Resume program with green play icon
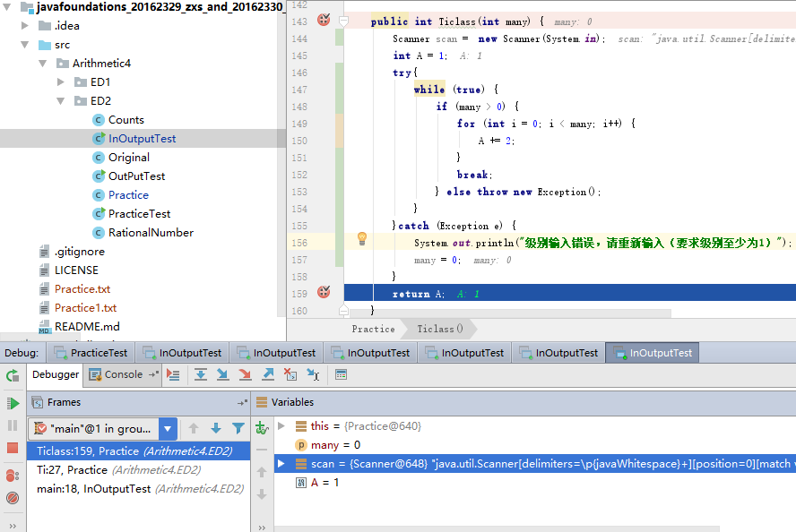 [13, 403]
